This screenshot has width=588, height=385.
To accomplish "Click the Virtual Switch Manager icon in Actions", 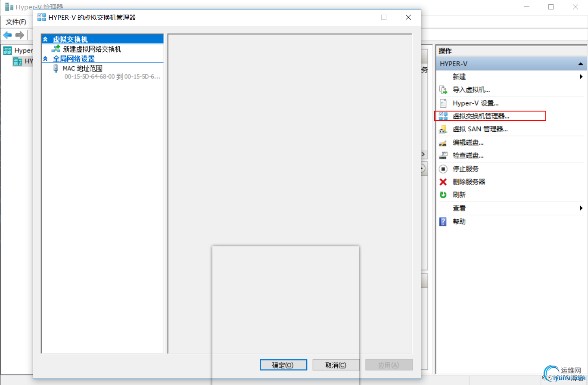I will (x=443, y=116).
